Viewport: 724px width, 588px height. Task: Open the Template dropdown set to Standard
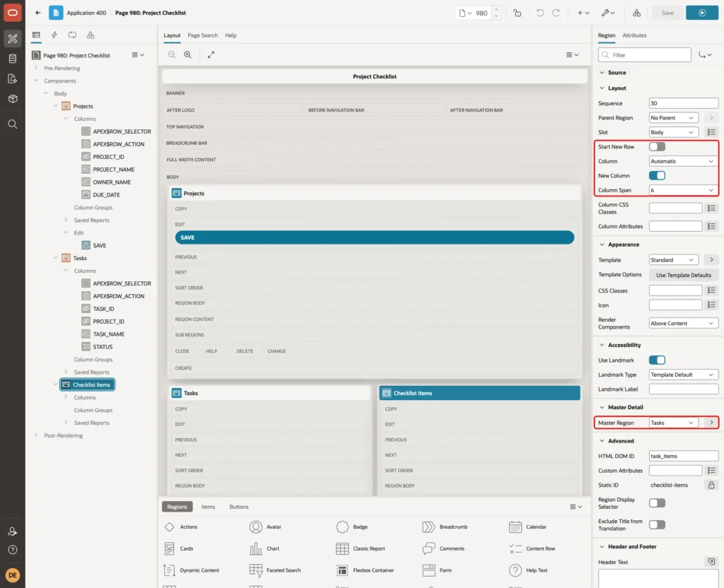673,260
